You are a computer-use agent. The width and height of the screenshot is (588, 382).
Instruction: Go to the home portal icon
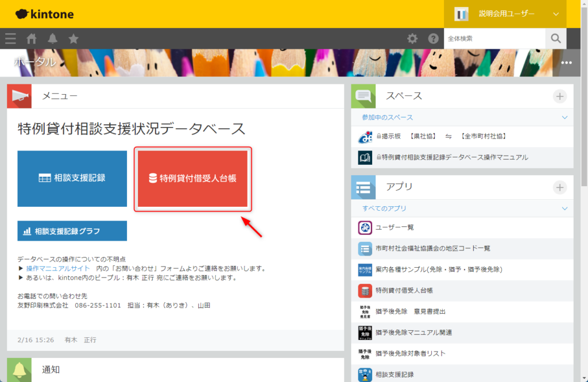(32, 38)
